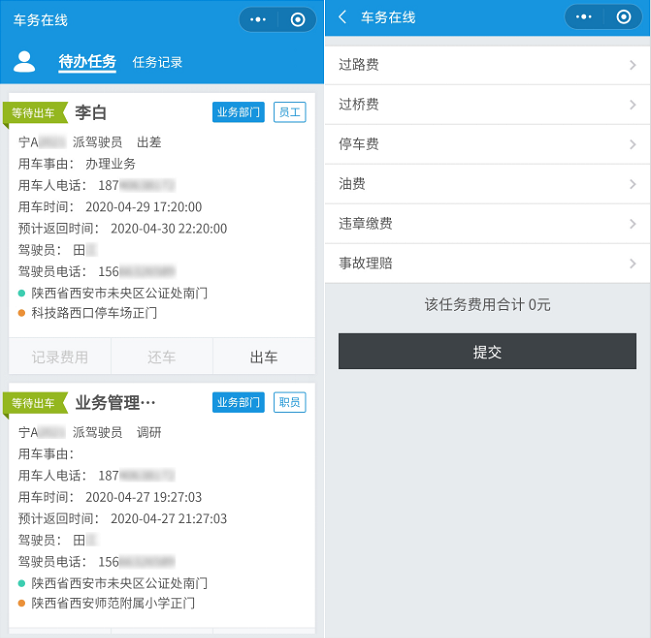Switch to the 待办任务 tab

pos(87,62)
